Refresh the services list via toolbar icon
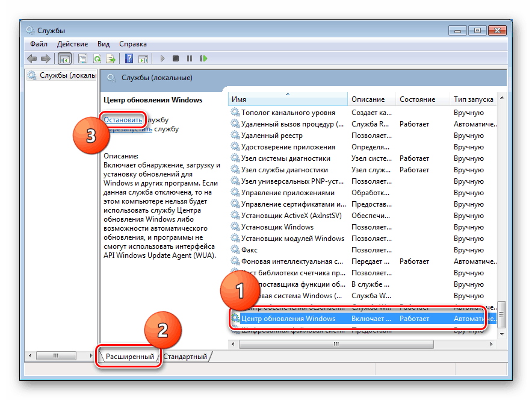The image size is (532, 400). pyautogui.click(x=97, y=59)
